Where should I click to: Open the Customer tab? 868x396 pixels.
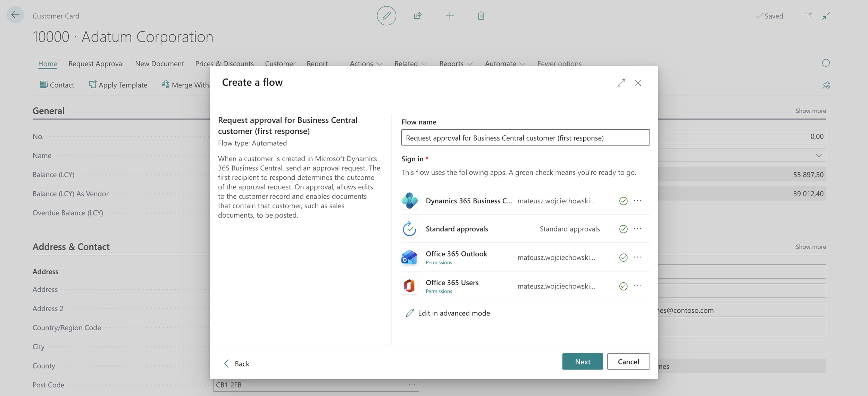[x=280, y=64]
